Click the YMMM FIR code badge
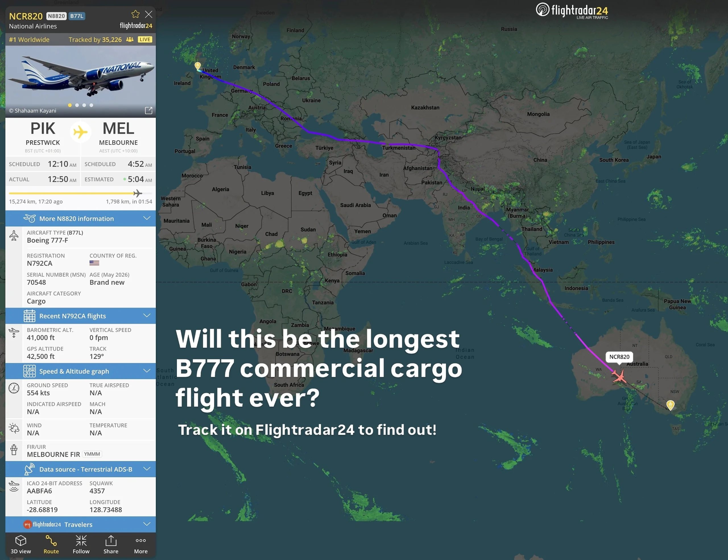 tap(92, 454)
